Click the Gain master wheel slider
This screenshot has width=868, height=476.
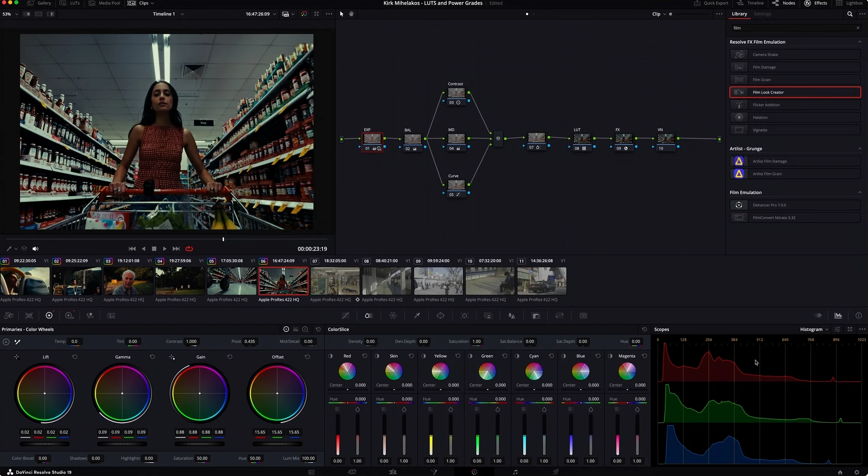pyautogui.click(x=199, y=444)
